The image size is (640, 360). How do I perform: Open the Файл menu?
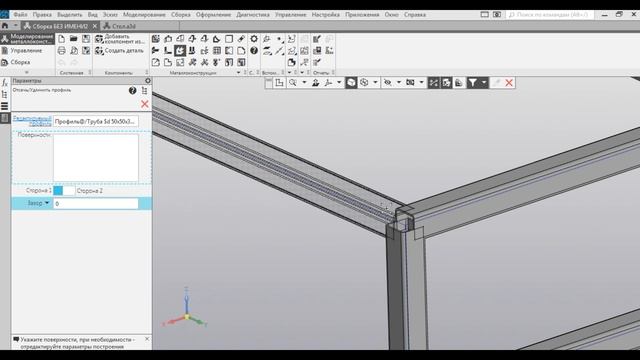tap(20, 14)
